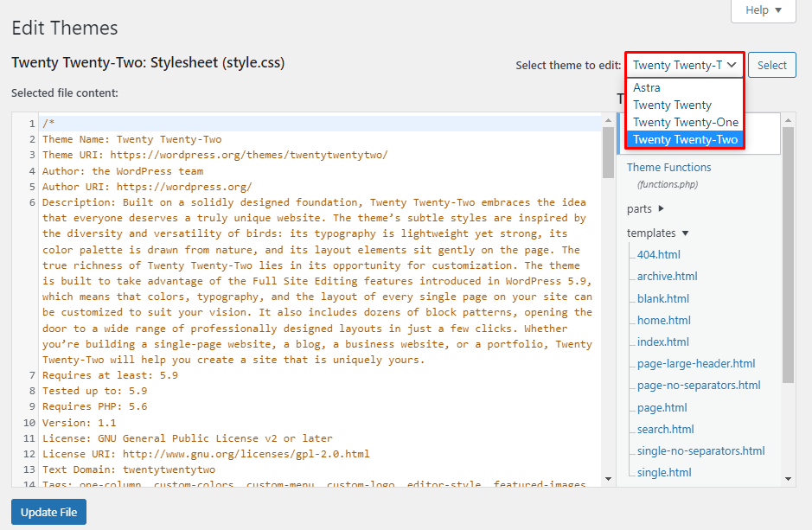This screenshot has height=530, width=812.
Task: Click the Update File button
Action: (x=48, y=511)
